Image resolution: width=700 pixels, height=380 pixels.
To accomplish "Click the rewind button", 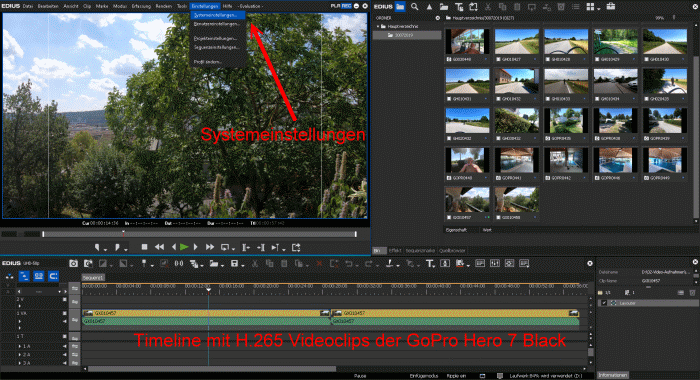I will pos(159,247).
